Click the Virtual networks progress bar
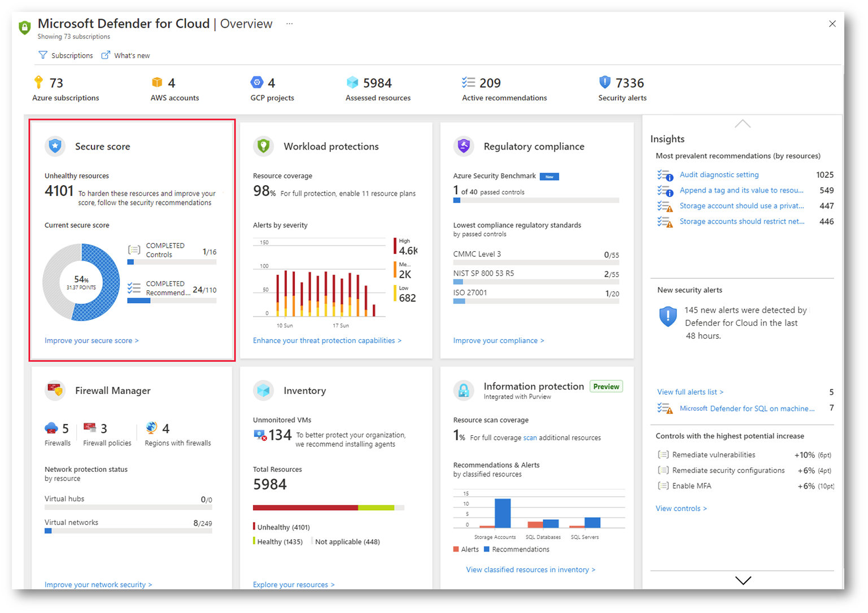Screen dimensions: 868x613 (x=128, y=531)
